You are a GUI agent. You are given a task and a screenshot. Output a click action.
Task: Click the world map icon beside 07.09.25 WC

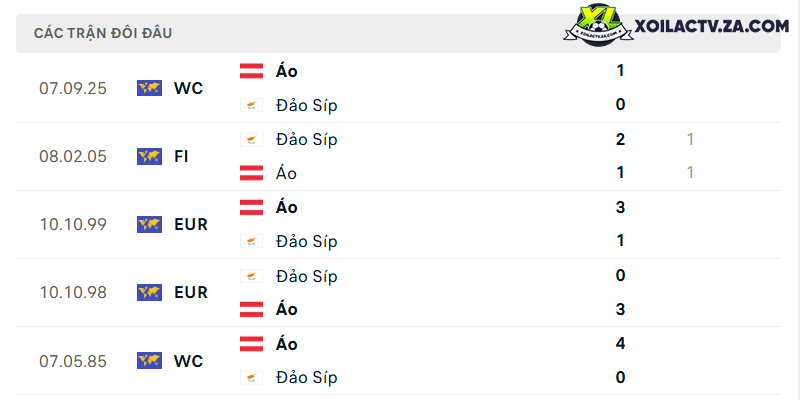(149, 88)
